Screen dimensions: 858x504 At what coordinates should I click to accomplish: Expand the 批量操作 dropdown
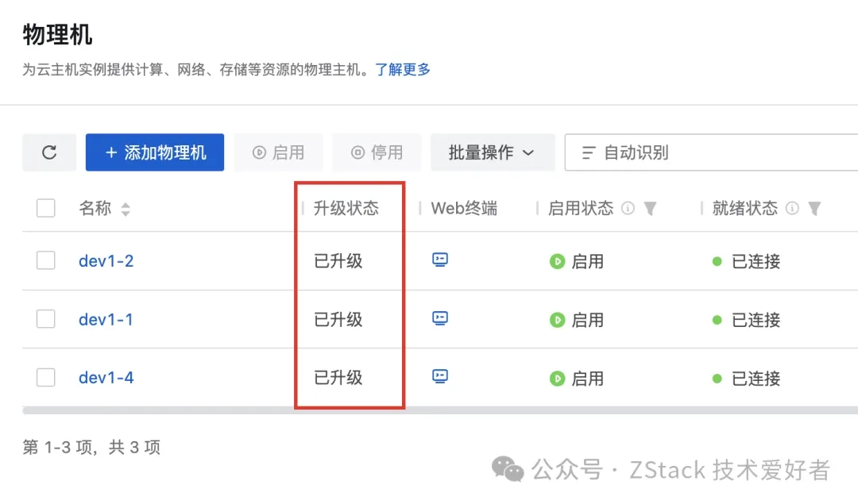coord(492,152)
